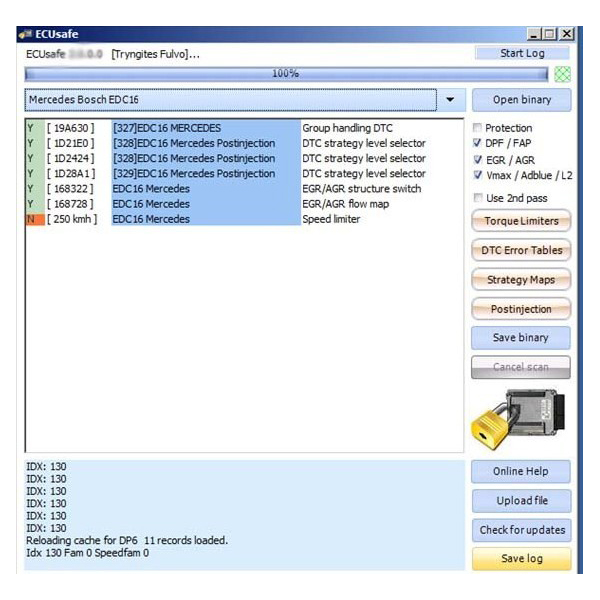Enable the Protection checkbox
This screenshot has width=600, height=600.
click(x=477, y=128)
